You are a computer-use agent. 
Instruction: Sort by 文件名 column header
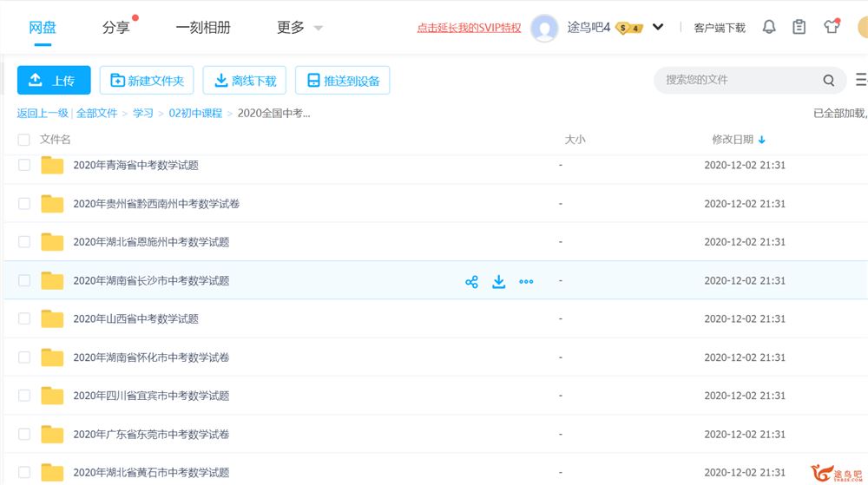55,140
